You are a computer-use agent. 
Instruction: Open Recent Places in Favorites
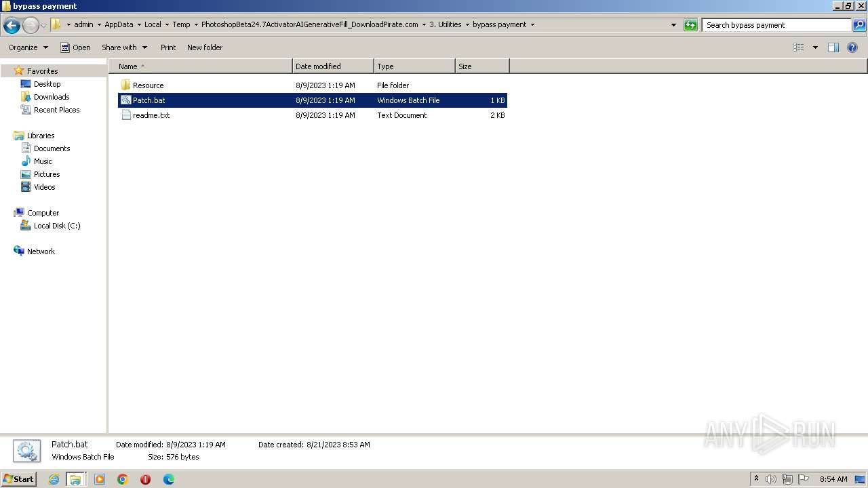56,110
